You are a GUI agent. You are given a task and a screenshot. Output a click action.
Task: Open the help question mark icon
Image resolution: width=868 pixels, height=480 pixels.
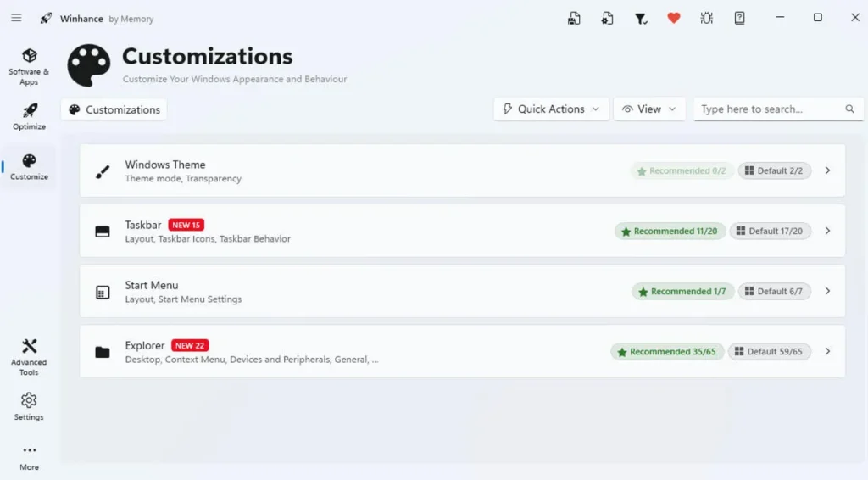(x=739, y=19)
